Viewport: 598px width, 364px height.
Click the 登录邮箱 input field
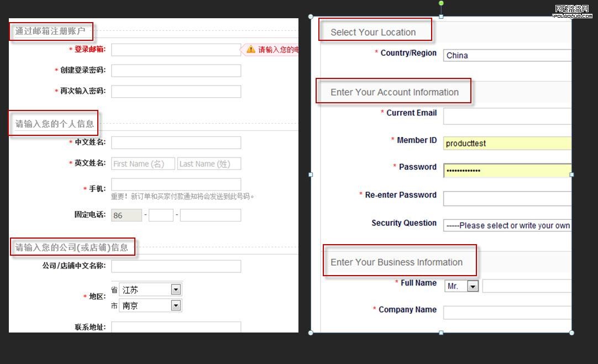click(176, 50)
